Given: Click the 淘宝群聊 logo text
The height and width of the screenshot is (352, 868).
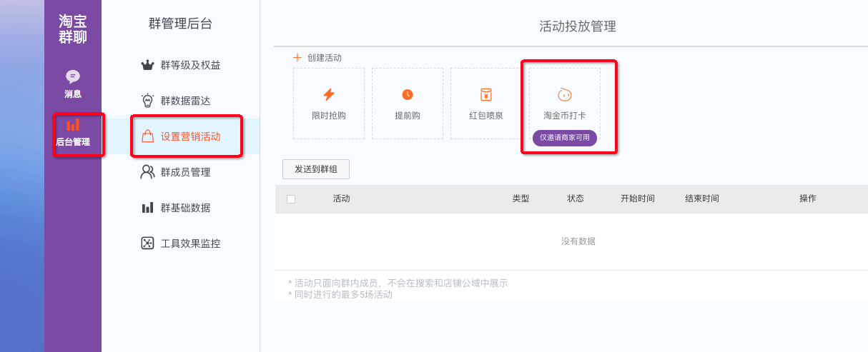Looking at the screenshot, I should tap(73, 29).
